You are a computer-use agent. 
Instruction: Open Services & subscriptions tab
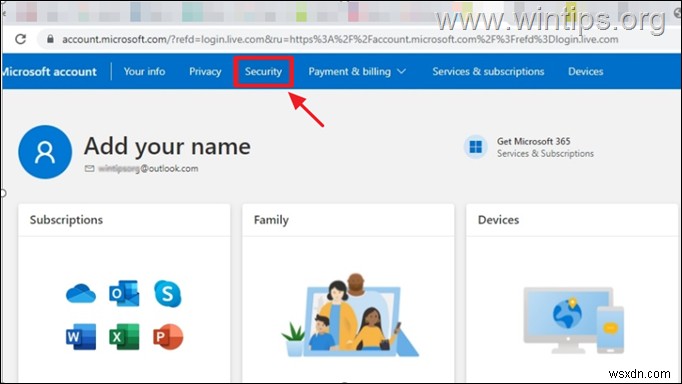488,71
